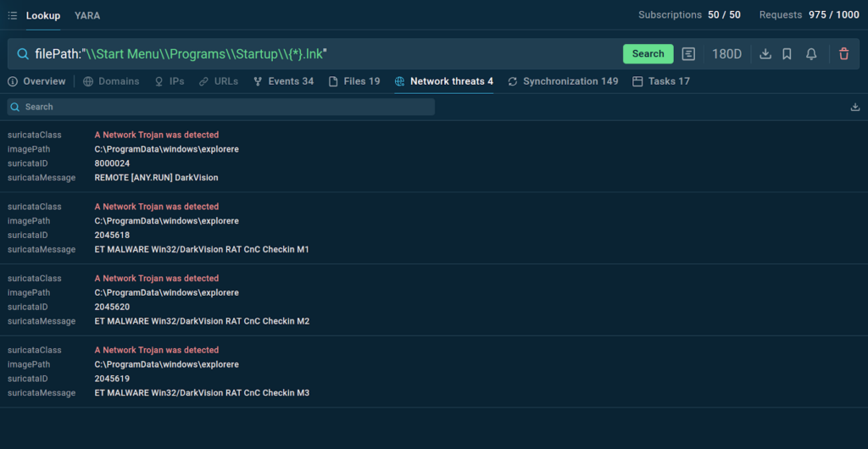
Task: Click the magnifier icon in query bar
Action: point(23,54)
